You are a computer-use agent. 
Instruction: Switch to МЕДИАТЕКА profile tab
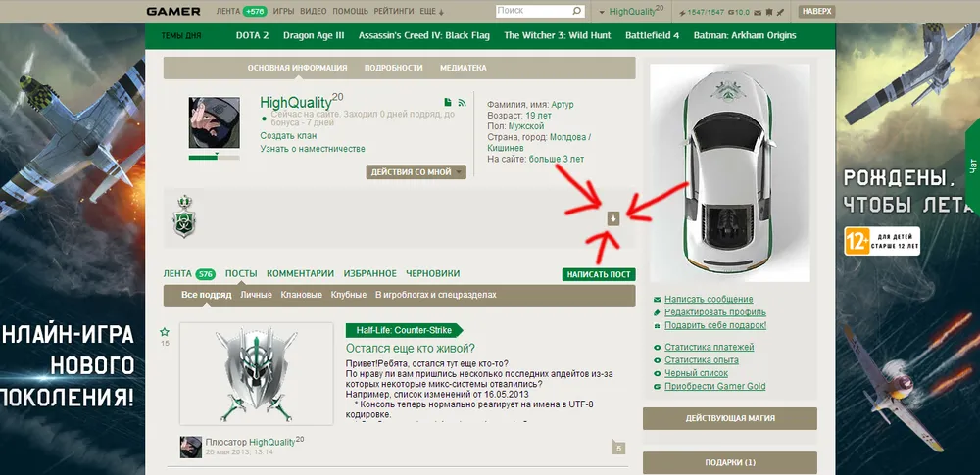tap(464, 68)
